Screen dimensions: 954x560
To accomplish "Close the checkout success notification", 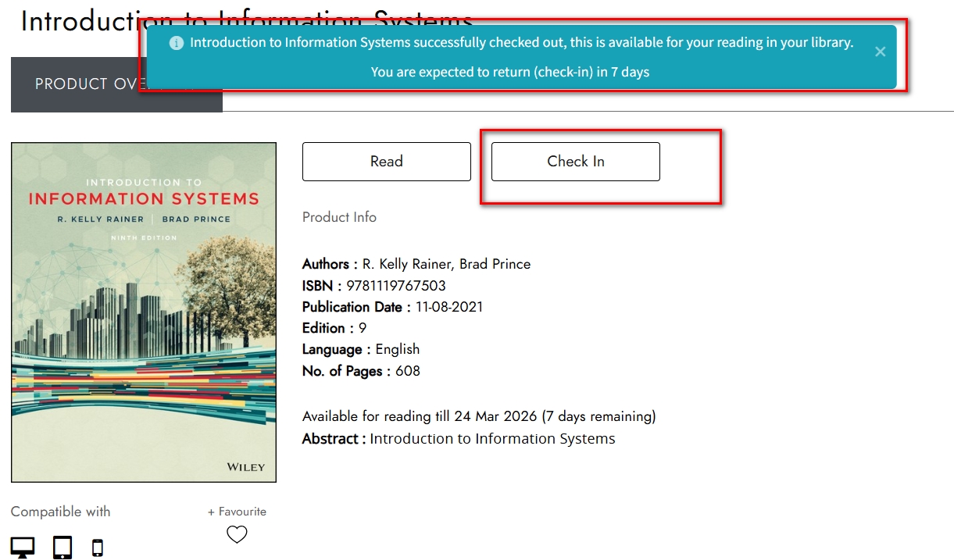I will pos(880,52).
